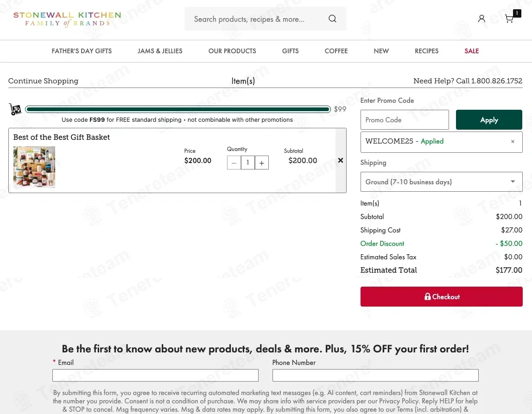The image size is (532, 414).
Task: Open the account profile icon
Action: (481, 19)
